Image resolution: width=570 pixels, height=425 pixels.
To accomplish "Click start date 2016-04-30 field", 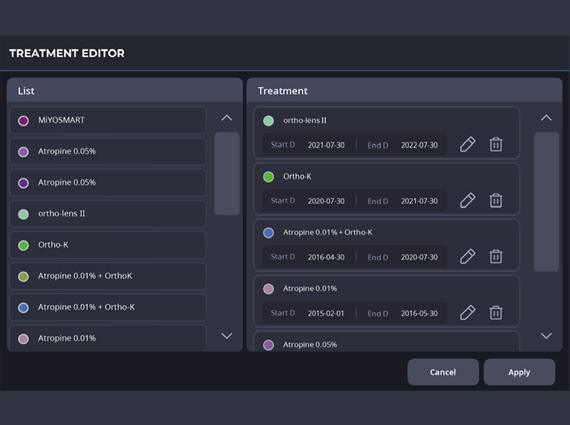I will (326, 257).
